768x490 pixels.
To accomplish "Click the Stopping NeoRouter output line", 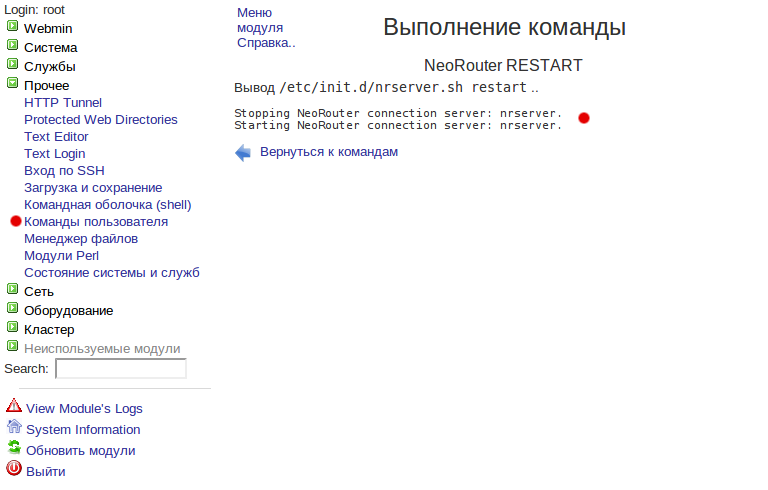I will pos(398,113).
